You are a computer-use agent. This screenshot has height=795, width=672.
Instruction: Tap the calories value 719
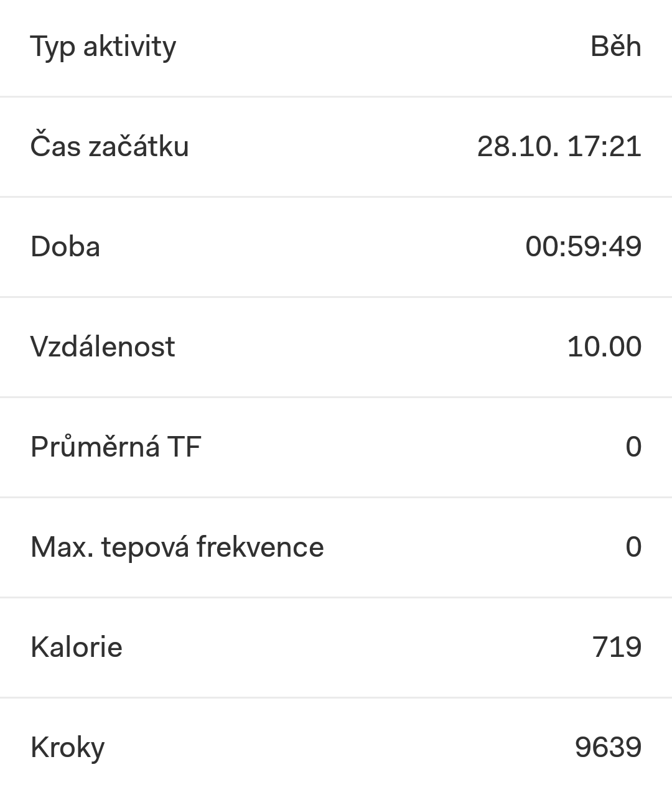[x=617, y=647]
